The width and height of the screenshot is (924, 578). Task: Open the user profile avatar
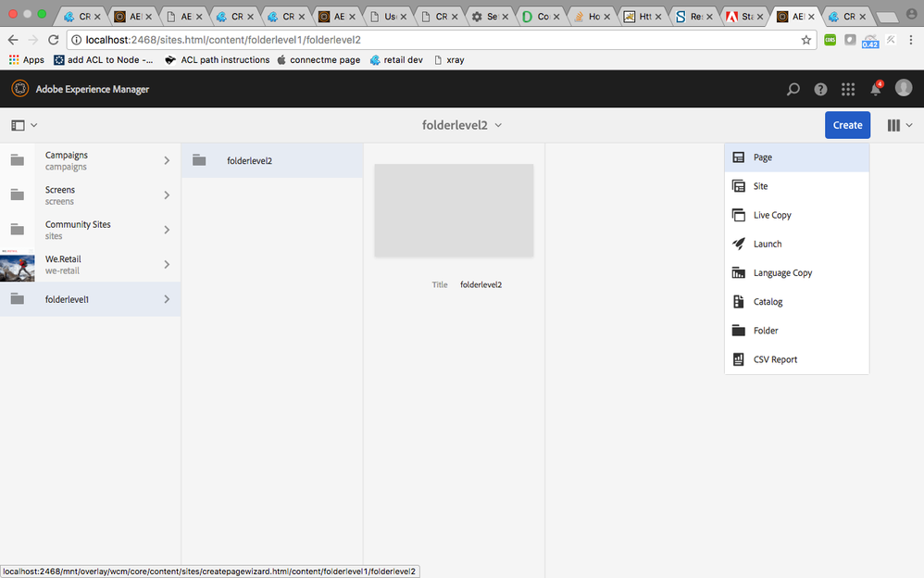[x=903, y=89]
